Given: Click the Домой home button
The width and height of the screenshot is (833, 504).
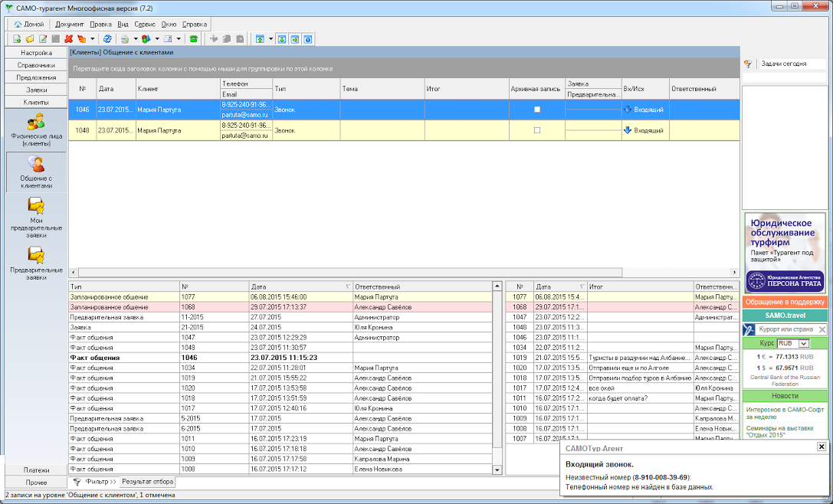Looking at the screenshot, I should click(29, 24).
